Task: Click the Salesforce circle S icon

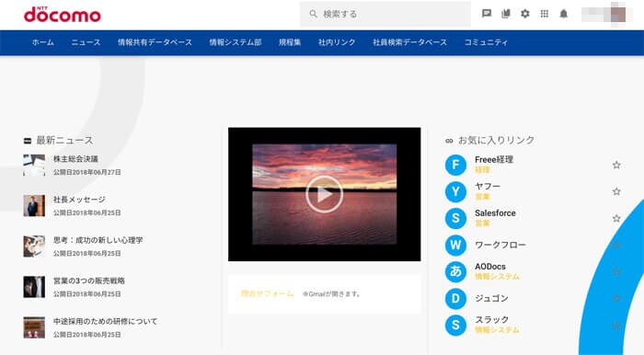Action: click(x=455, y=218)
